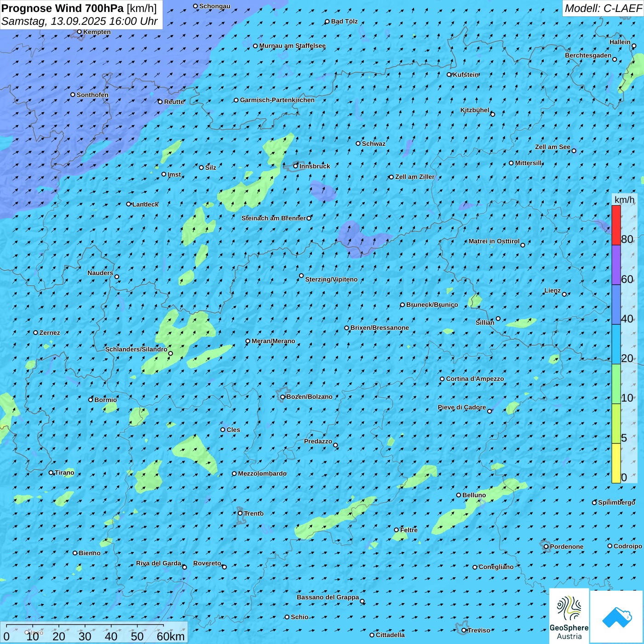Click the 'Reutte' label
The height and width of the screenshot is (644, 644).
[x=174, y=102]
